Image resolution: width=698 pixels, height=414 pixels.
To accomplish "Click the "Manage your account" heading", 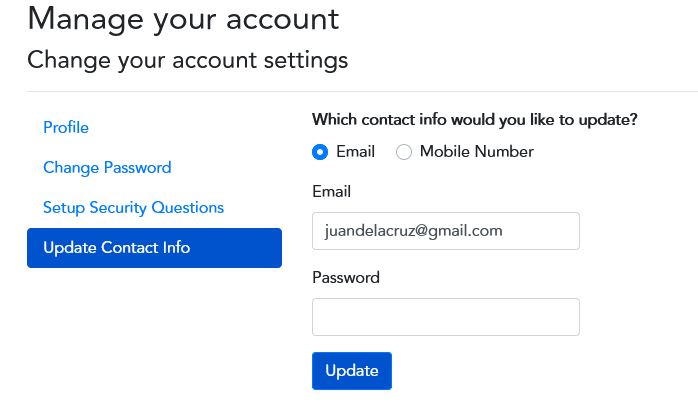I will [183, 18].
